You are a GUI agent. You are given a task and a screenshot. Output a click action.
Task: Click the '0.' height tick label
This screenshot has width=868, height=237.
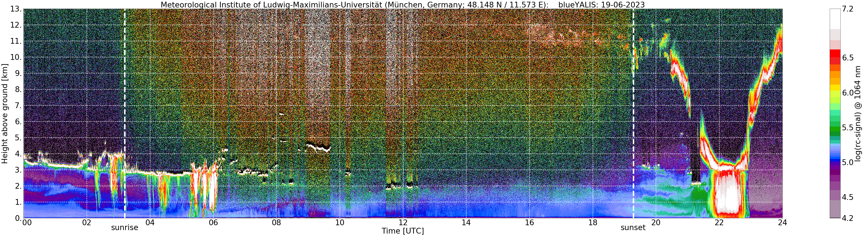point(18,218)
